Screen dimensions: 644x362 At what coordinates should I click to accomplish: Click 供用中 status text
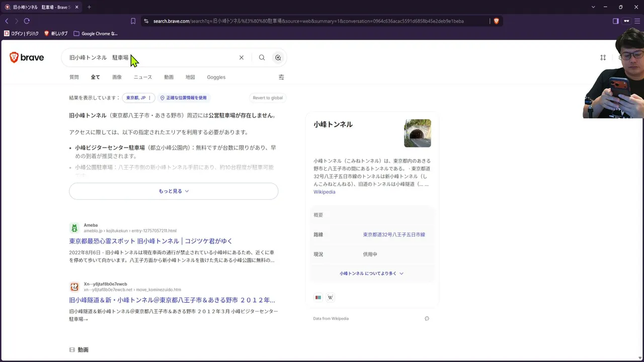(x=370, y=254)
